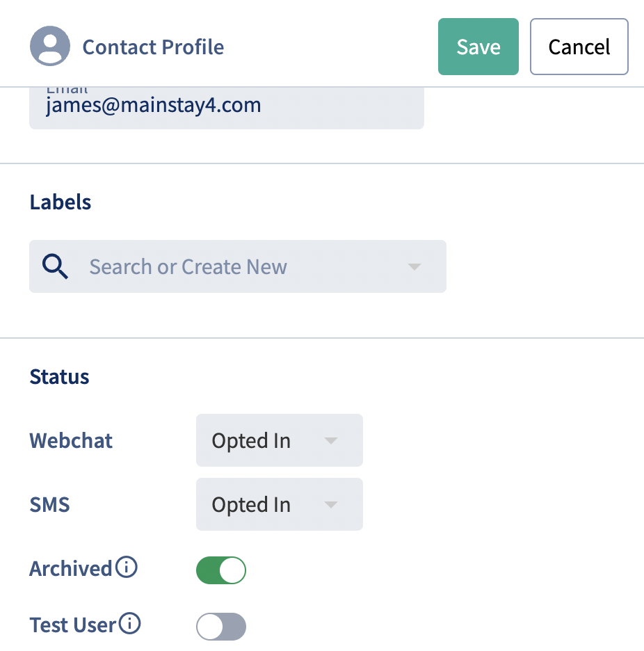Open the SMS Opted In dropdown
The image size is (644, 651).
[280, 504]
